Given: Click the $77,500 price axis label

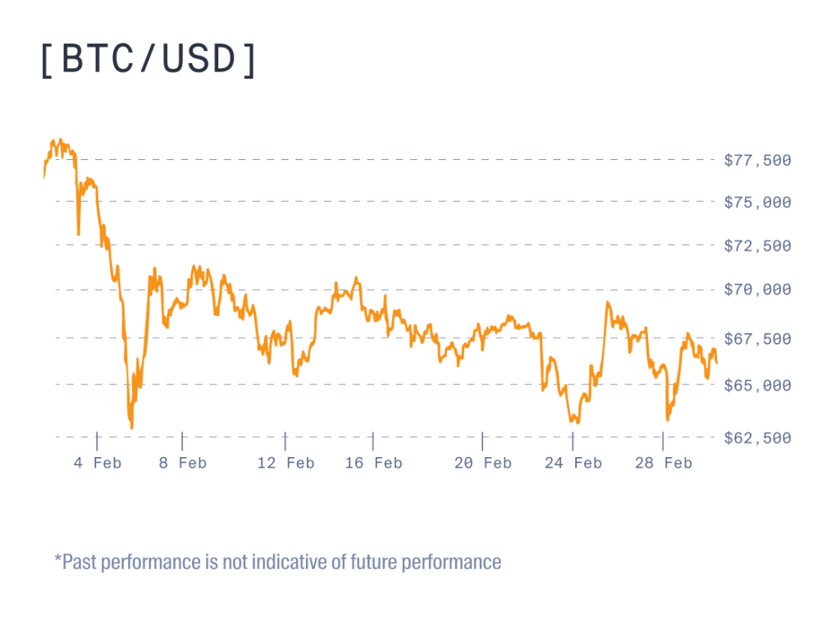Looking at the screenshot, I should (757, 160).
